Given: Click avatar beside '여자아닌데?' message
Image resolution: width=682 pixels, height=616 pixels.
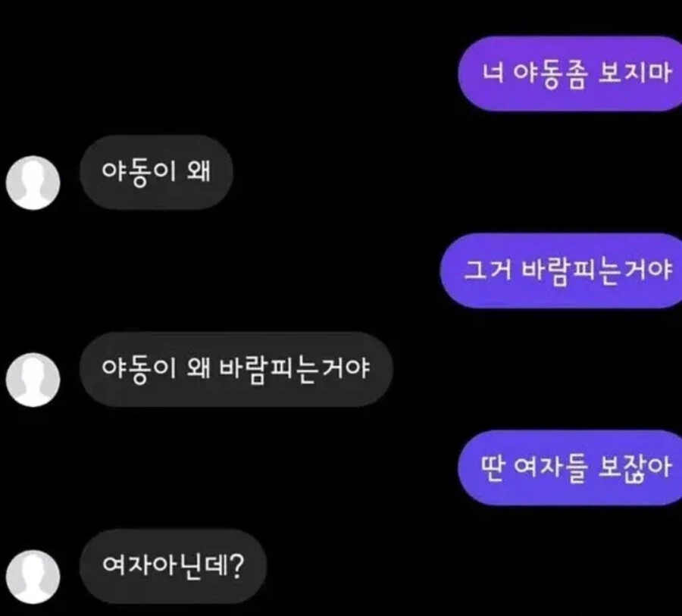Looking at the screenshot, I should click(x=33, y=577).
